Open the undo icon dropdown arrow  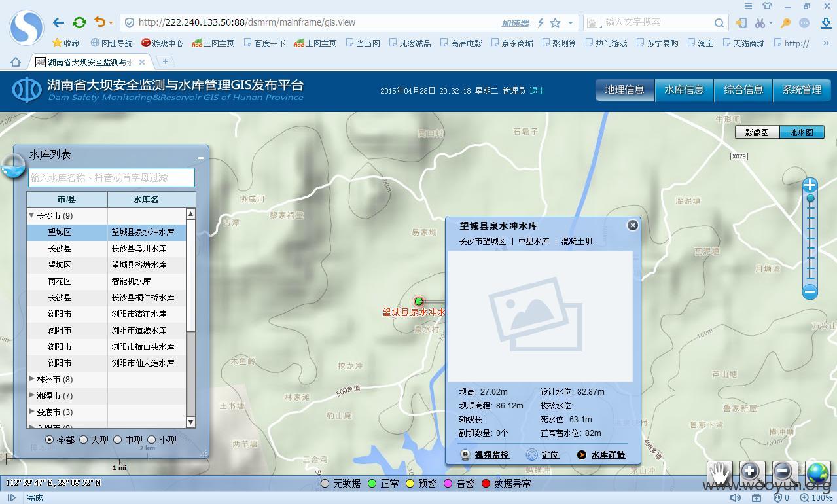coord(111,23)
